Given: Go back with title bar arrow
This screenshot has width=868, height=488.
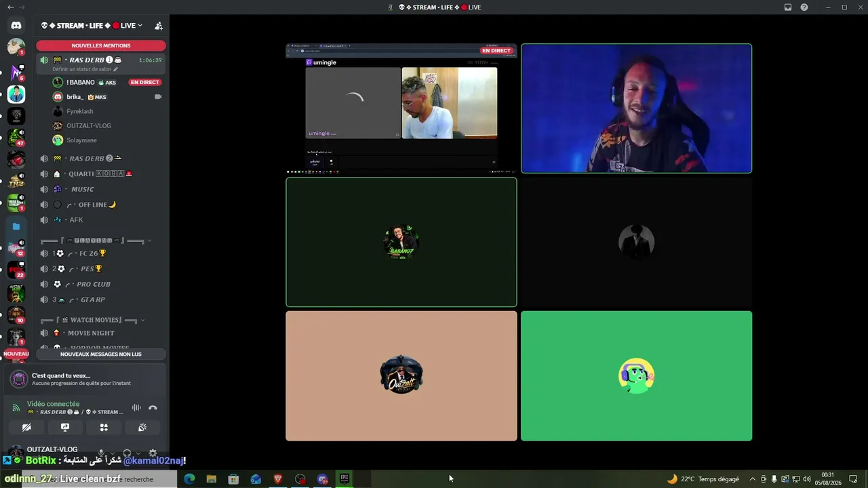Looking at the screenshot, I should tap(10, 7).
